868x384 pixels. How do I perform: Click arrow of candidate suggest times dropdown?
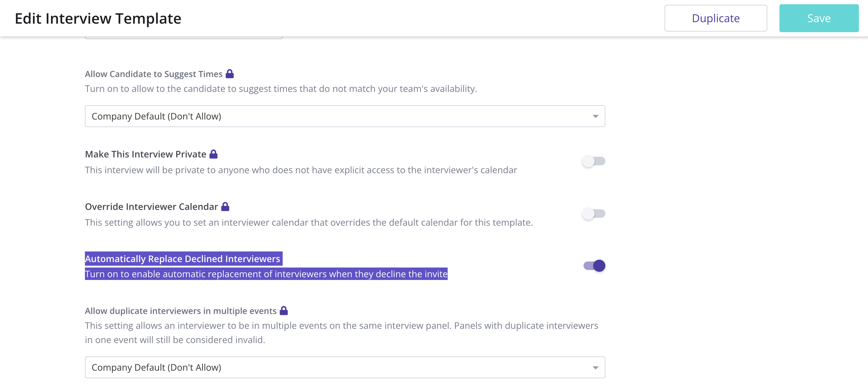(595, 117)
